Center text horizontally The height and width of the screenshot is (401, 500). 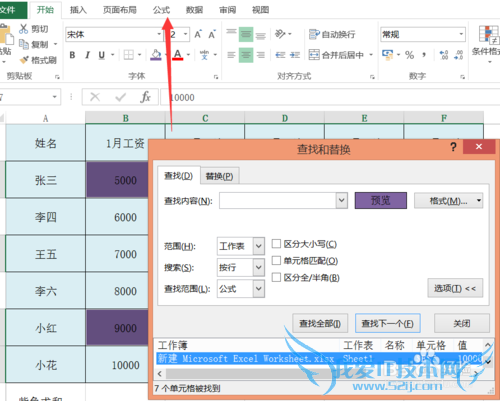[246, 55]
